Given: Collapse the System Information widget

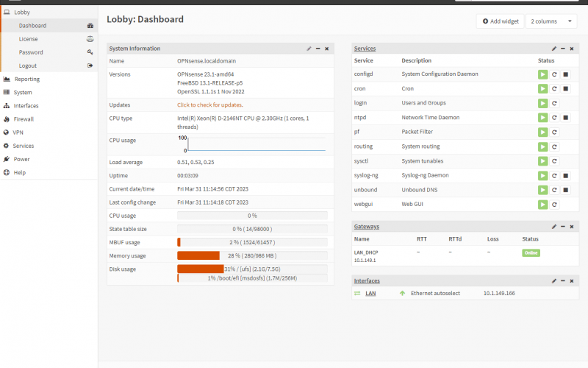Looking at the screenshot, I should (318, 49).
